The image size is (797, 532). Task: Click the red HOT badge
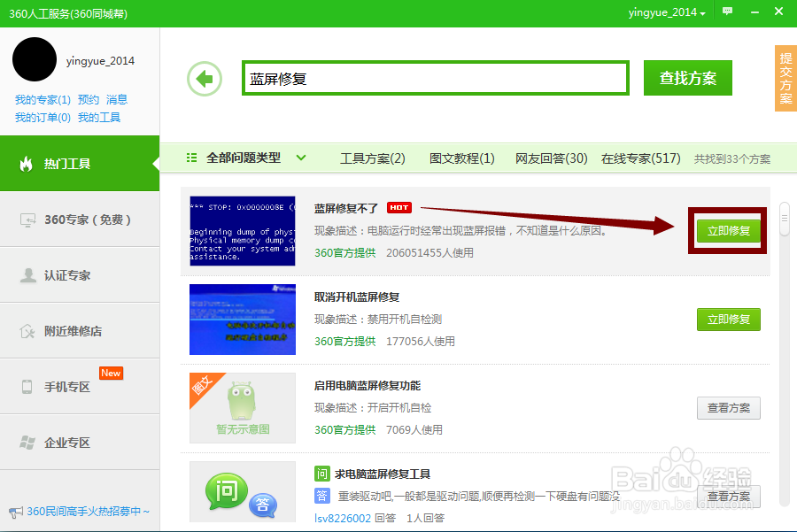pos(399,207)
